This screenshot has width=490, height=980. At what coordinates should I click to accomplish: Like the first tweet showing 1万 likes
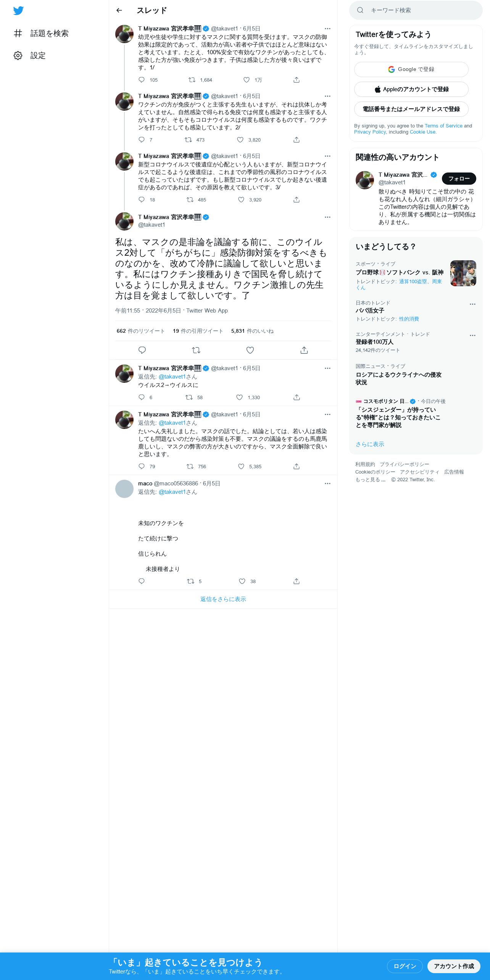click(247, 80)
